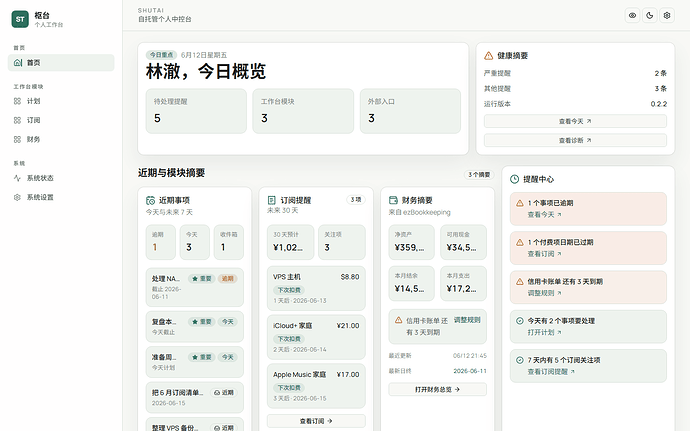
Task: Open the VPS 主机 subscription card
Action: [316, 288]
